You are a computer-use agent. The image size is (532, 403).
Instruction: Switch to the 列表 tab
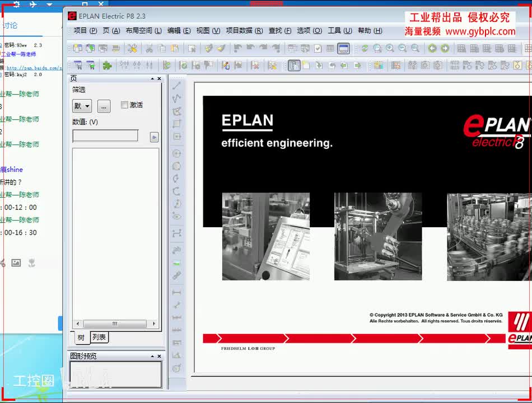tap(99, 337)
